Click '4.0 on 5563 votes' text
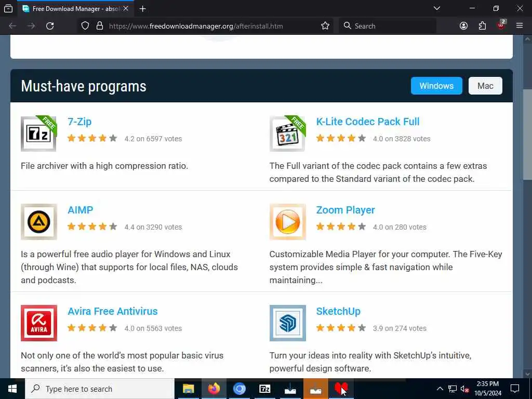Image resolution: width=532 pixels, height=399 pixels. [153, 328]
